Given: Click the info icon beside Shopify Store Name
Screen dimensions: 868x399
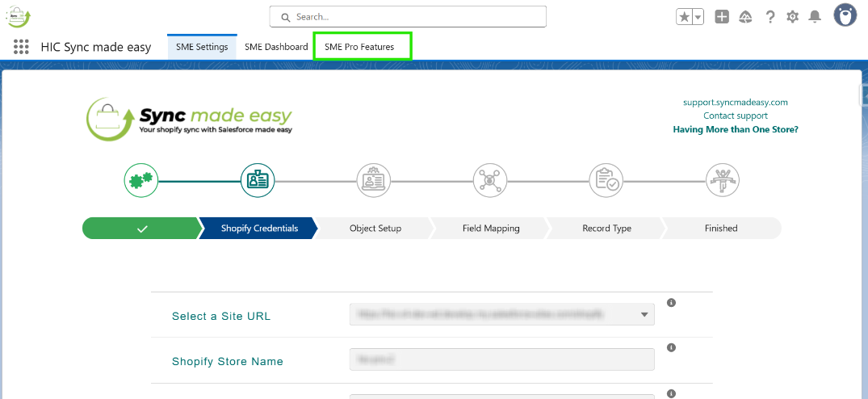Looking at the screenshot, I should (671, 347).
